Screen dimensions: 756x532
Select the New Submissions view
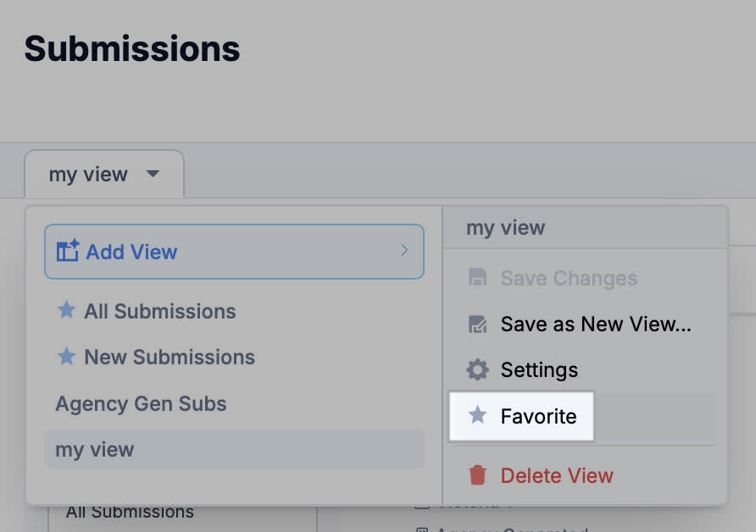pyautogui.click(x=170, y=357)
